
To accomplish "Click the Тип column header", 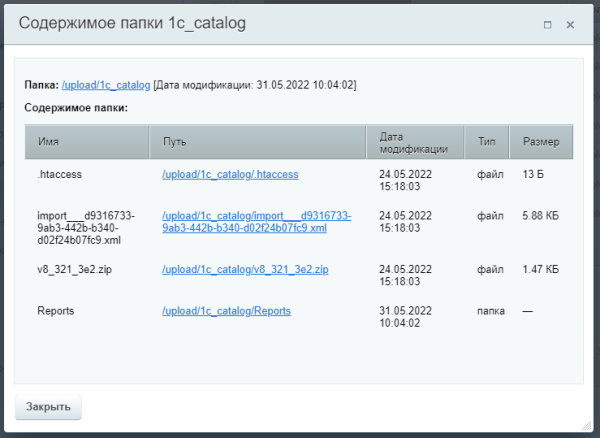I will point(487,142).
